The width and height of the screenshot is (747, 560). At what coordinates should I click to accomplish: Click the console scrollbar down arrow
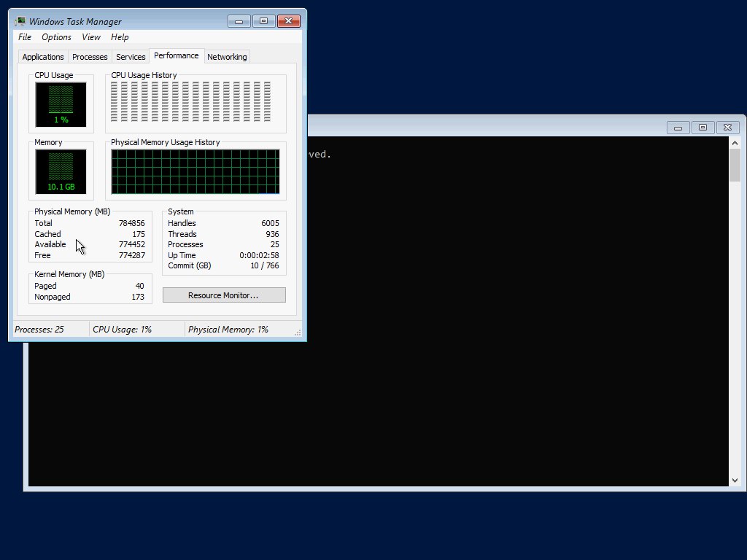coord(735,481)
